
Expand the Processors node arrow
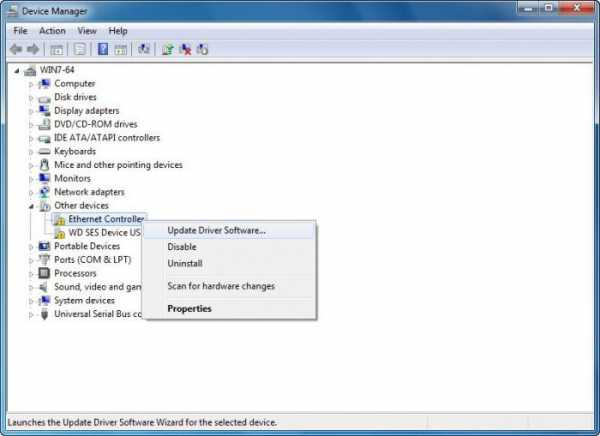[x=31, y=274]
